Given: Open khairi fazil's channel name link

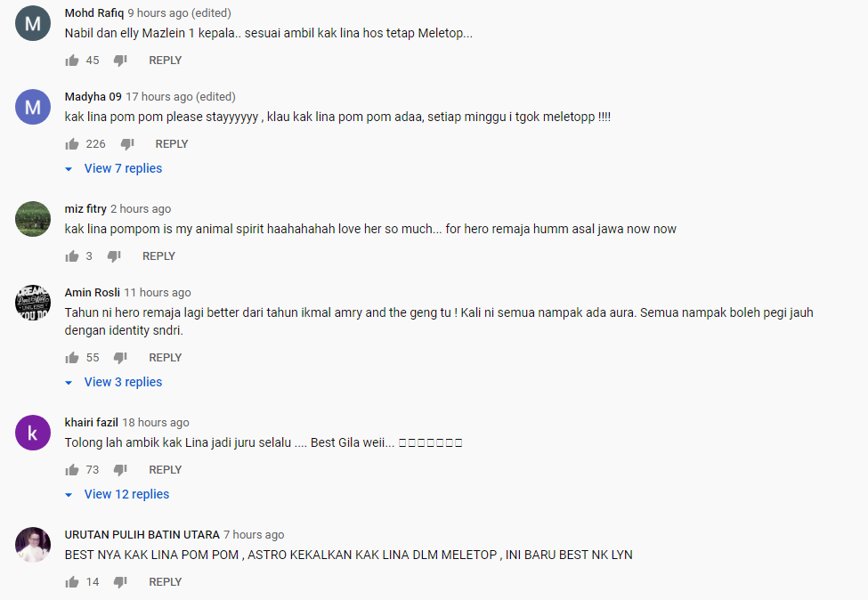Looking at the screenshot, I should (92, 422).
